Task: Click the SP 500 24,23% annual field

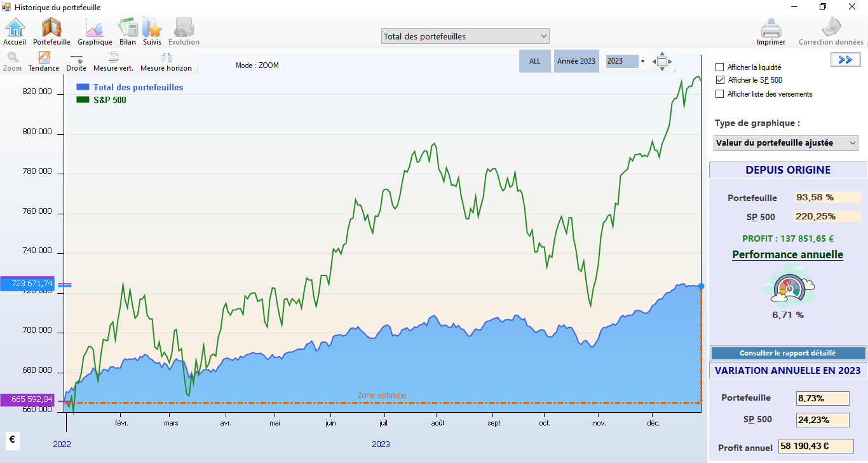Action: coord(823,420)
